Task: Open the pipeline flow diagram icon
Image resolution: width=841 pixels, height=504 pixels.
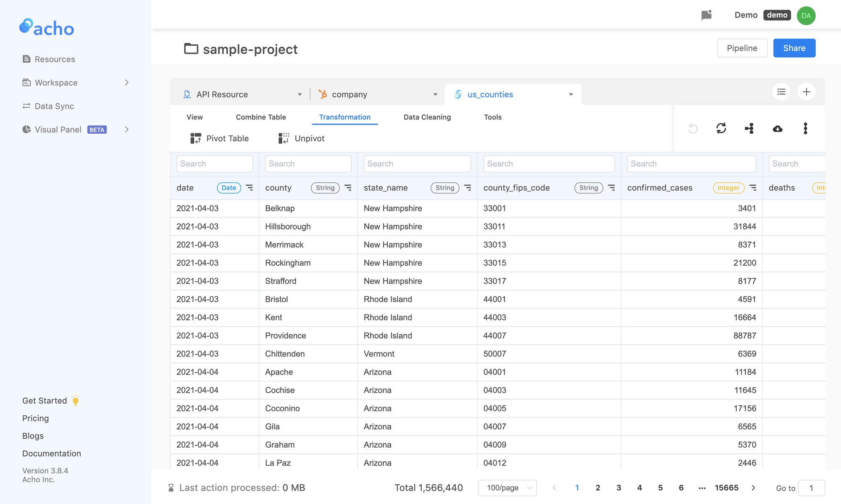Action: 749,129
